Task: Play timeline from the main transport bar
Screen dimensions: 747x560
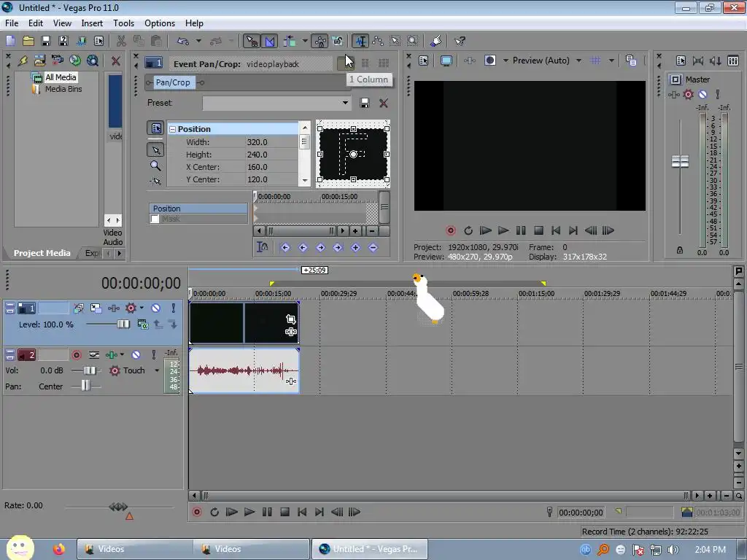Action: pyautogui.click(x=249, y=512)
